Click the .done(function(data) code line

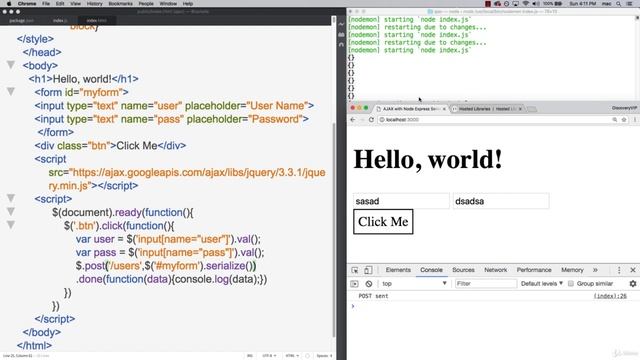coord(171,279)
